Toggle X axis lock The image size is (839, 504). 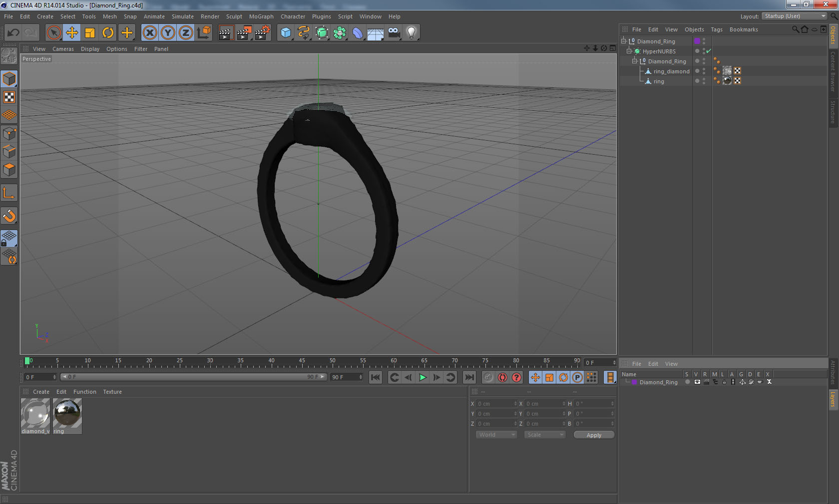pyautogui.click(x=149, y=33)
